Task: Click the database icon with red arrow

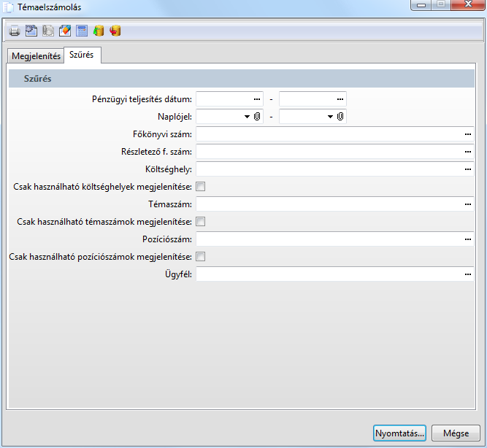Action: tap(115, 31)
